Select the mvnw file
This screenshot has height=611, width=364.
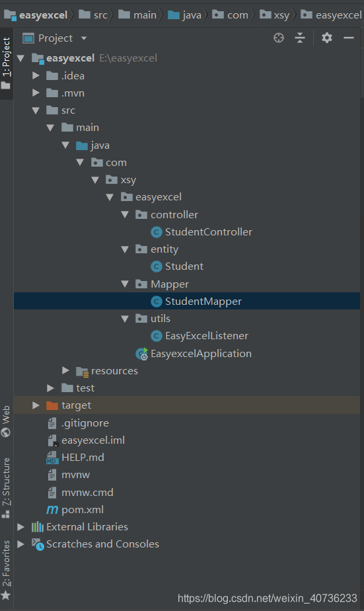pos(75,475)
